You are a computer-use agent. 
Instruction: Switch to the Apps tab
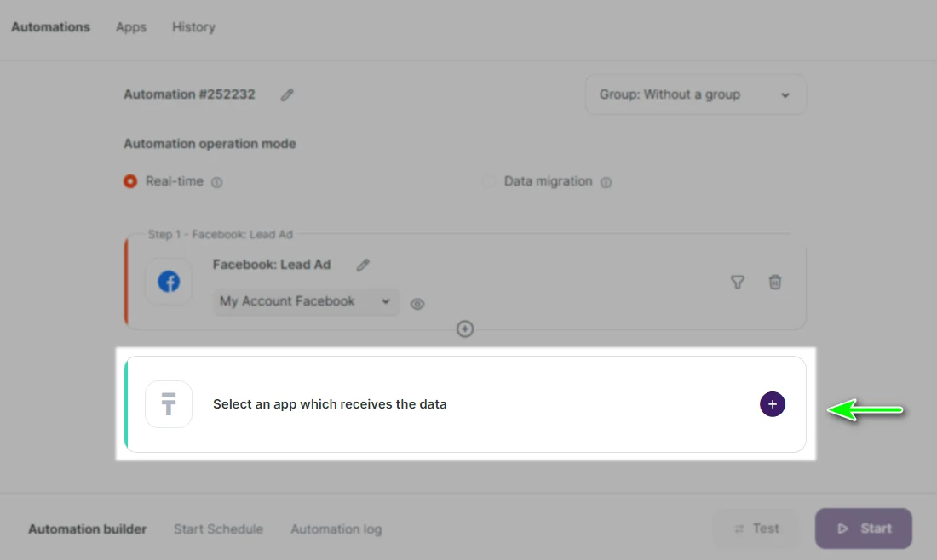[130, 26]
